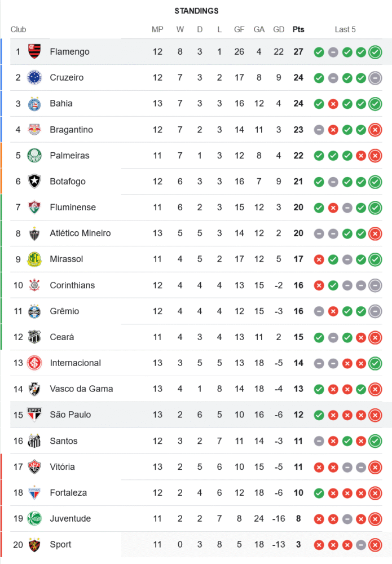This screenshot has height=564, width=392.
Task: Click the Standings heading
Action: (196, 11)
